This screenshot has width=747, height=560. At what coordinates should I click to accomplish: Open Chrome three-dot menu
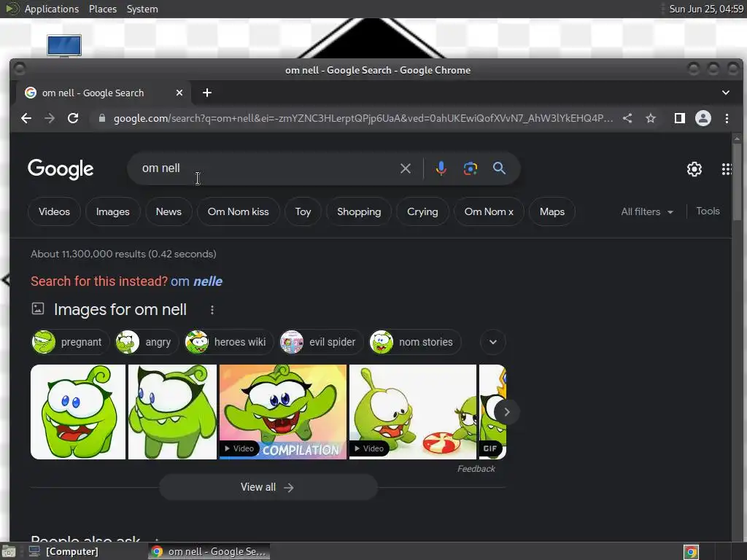(x=727, y=118)
